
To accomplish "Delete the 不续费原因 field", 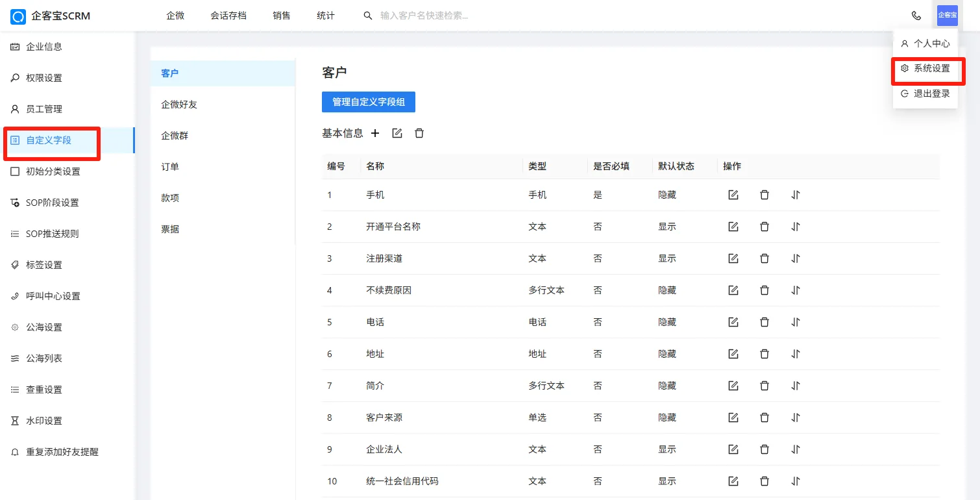I will tap(765, 290).
